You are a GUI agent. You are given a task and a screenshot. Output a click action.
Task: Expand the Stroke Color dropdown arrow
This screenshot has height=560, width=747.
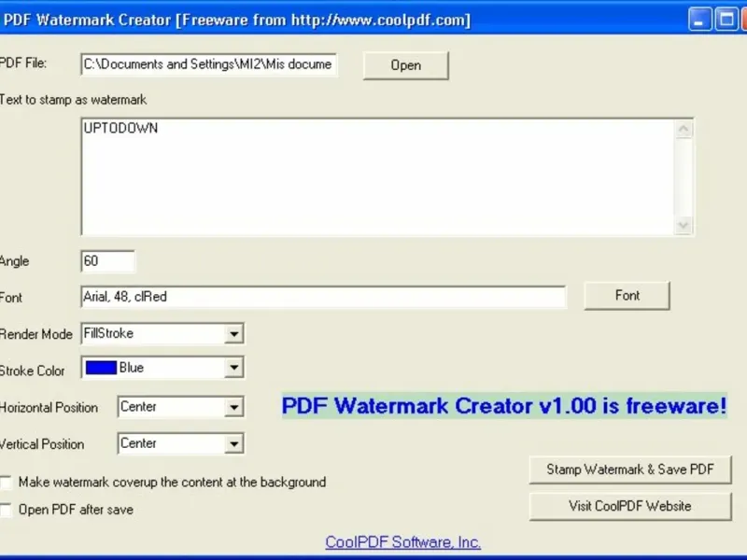tap(233, 368)
